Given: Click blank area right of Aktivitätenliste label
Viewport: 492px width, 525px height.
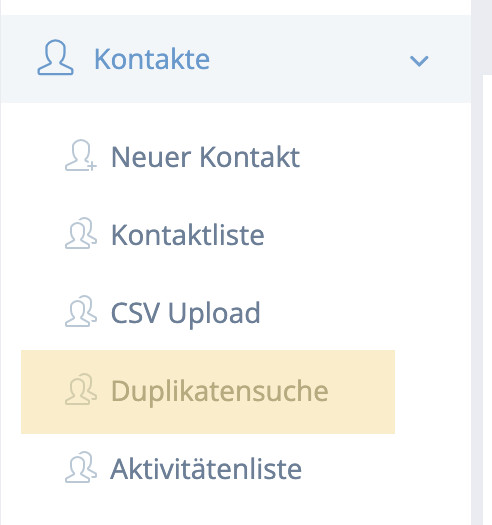Looking at the screenshot, I should (385, 469).
